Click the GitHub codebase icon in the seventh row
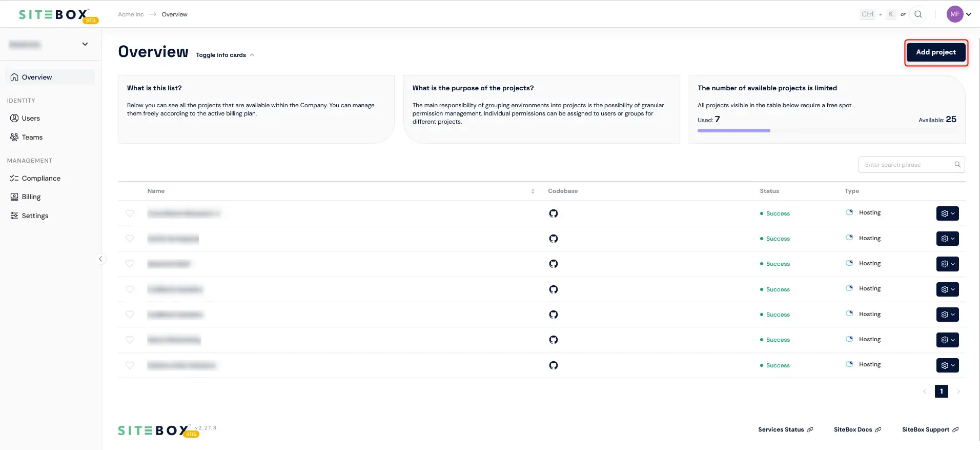This screenshot has height=450, width=980. point(553,365)
